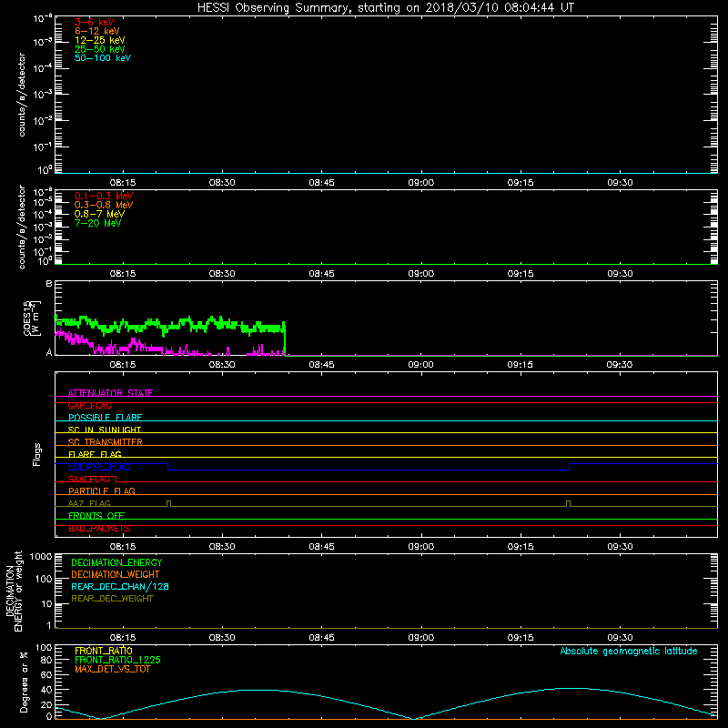Screen dimensions: 728x728
Task: Click the Degrees or % axis title
Action: (x=24, y=682)
